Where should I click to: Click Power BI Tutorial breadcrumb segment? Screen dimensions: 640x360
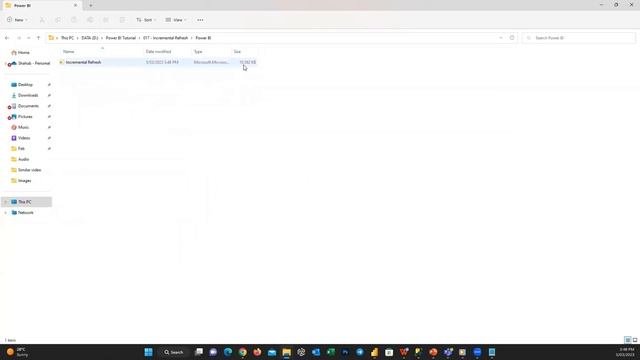[x=121, y=38]
